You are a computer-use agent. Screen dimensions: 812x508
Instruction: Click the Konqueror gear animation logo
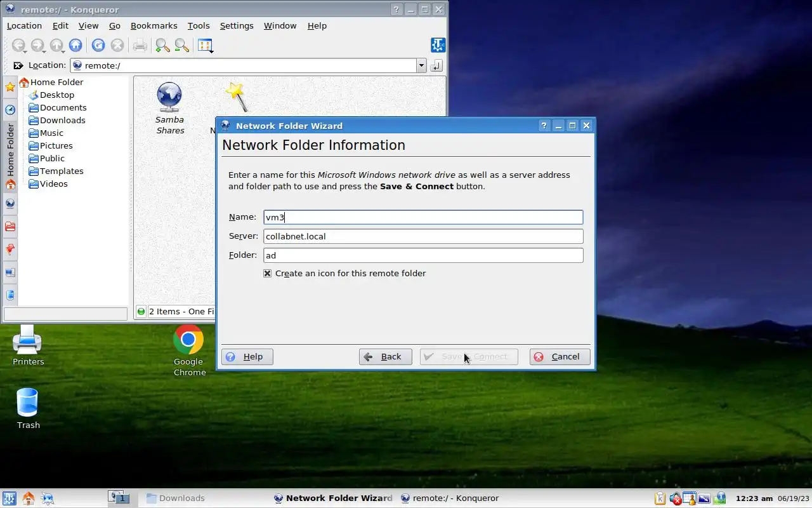click(x=438, y=45)
